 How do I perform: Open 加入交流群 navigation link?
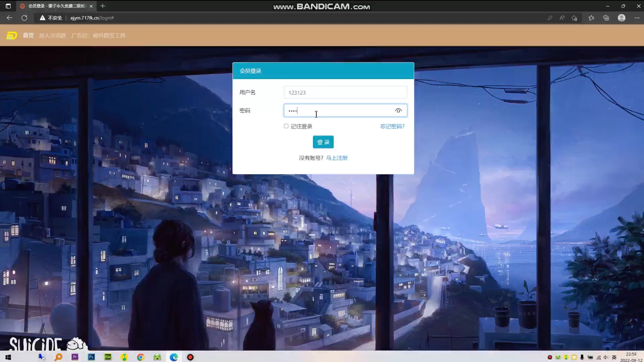pos(52,36)
